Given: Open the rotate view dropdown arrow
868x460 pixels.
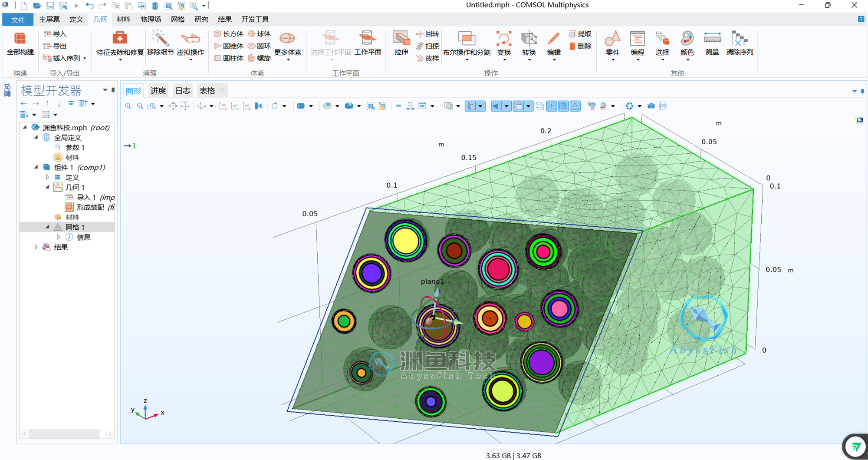Looking at the screenshot, I should tap(284, 106).
